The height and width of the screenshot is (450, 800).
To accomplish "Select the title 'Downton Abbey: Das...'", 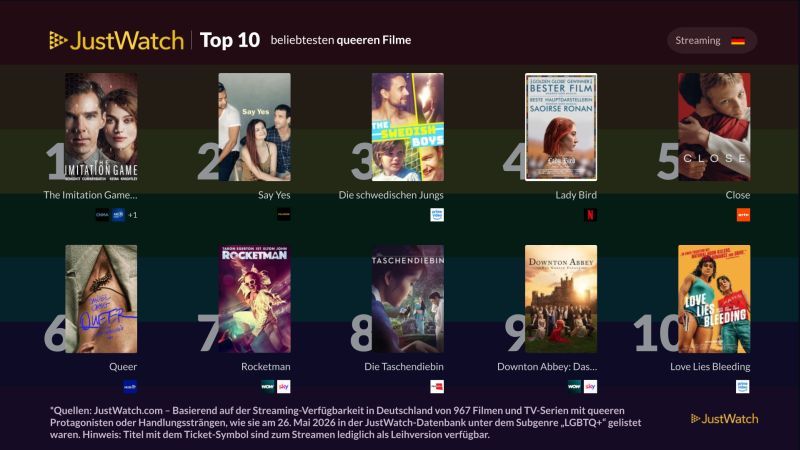I will [x=547, y=366].
